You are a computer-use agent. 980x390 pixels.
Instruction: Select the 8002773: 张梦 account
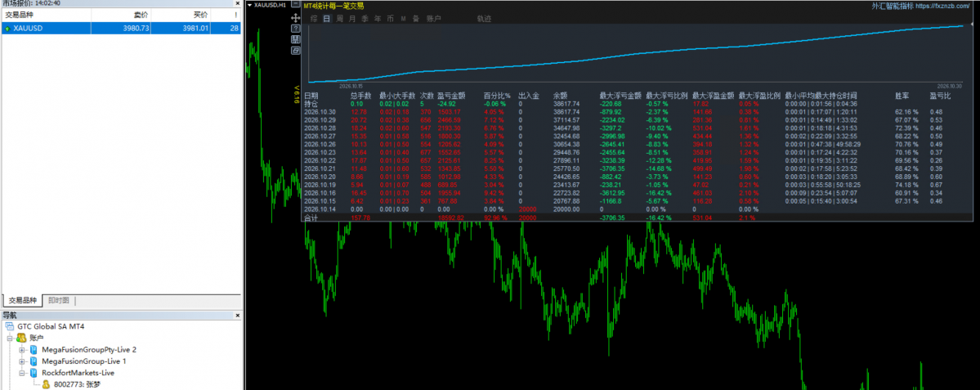tap(77, 384)
